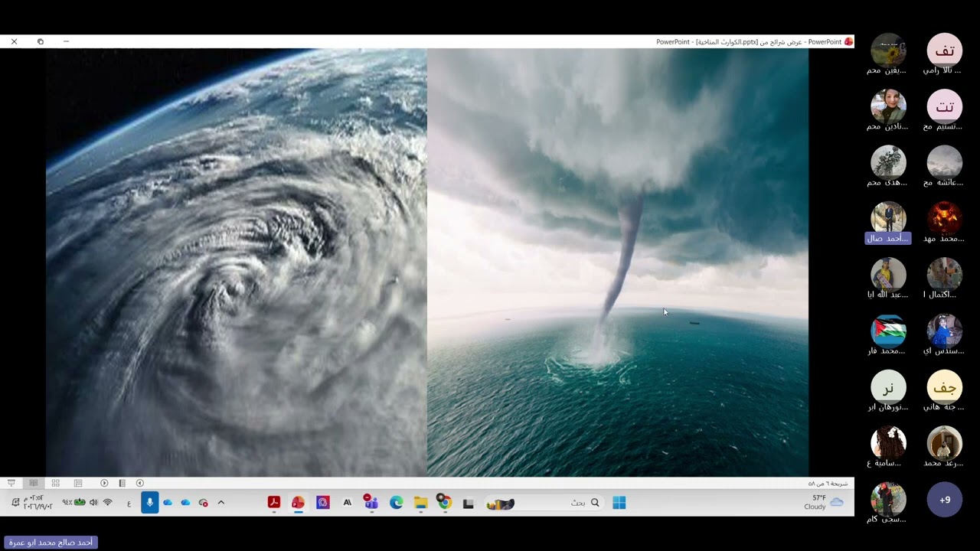Open the weather widget 57°F Cloudy
This screenshot has height=551, width=980.
[824, 502]
